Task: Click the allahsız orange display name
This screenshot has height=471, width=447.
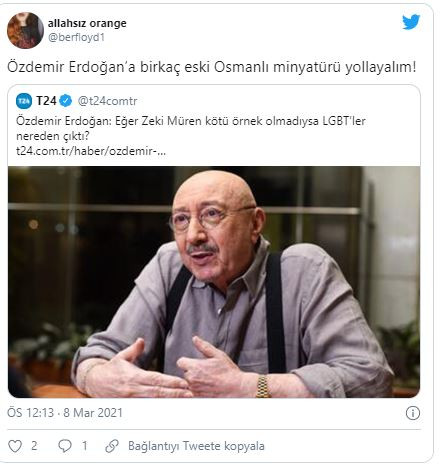Action: pyautogui.click(x=87, y=23)
